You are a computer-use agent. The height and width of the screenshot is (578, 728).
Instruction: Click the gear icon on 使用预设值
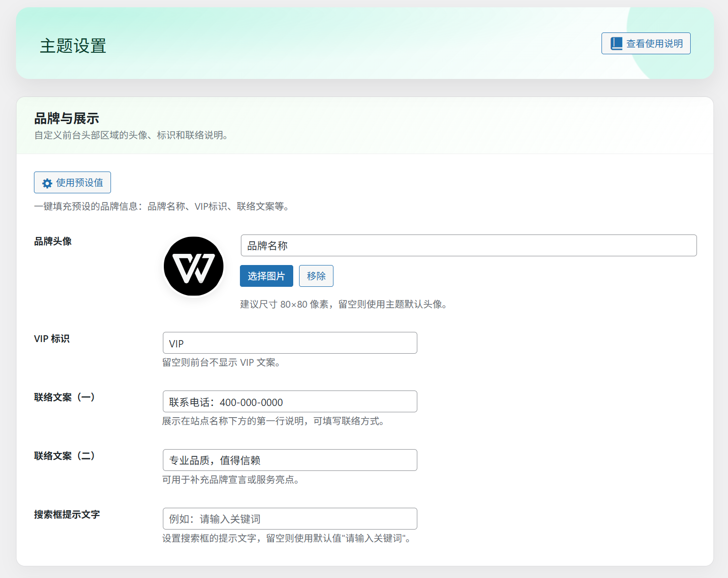tap(47, 183)
